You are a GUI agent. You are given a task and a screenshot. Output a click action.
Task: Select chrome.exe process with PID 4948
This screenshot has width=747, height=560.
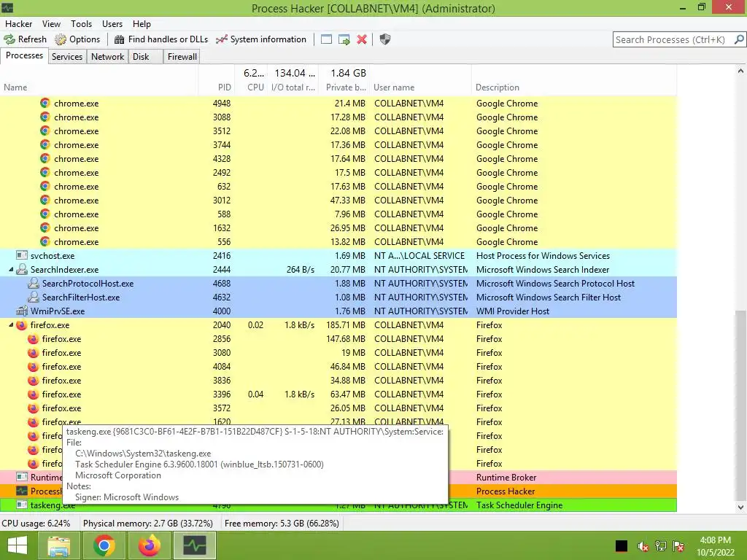pyautogui.click(x=338, y=104)
